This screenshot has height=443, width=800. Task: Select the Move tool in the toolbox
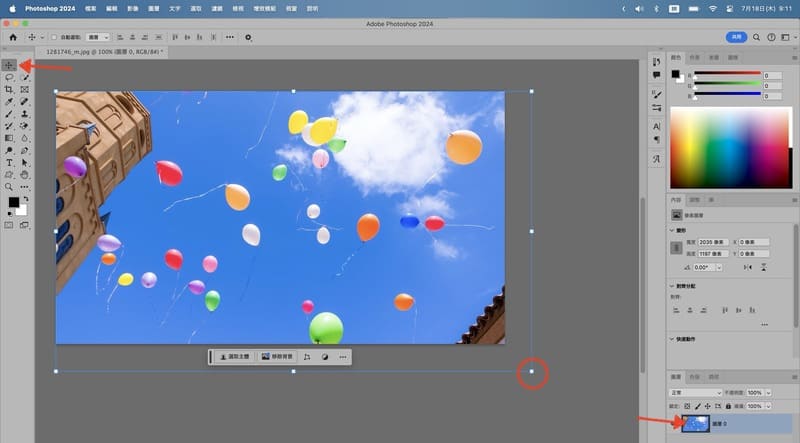9,65
